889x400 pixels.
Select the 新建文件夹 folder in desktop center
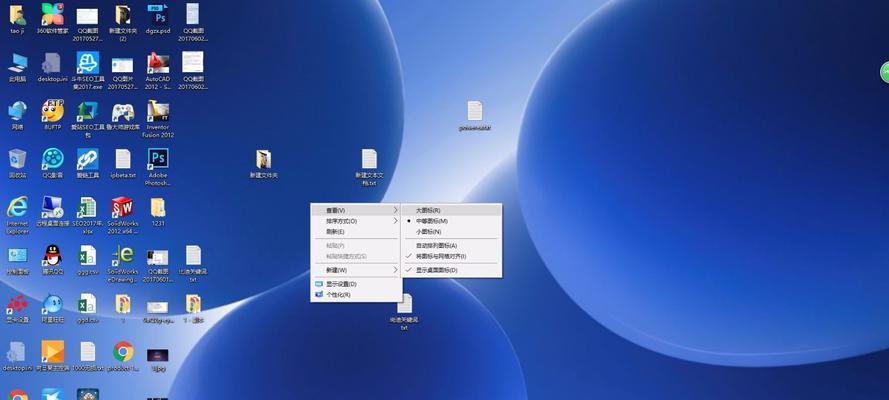coord(263,159)
